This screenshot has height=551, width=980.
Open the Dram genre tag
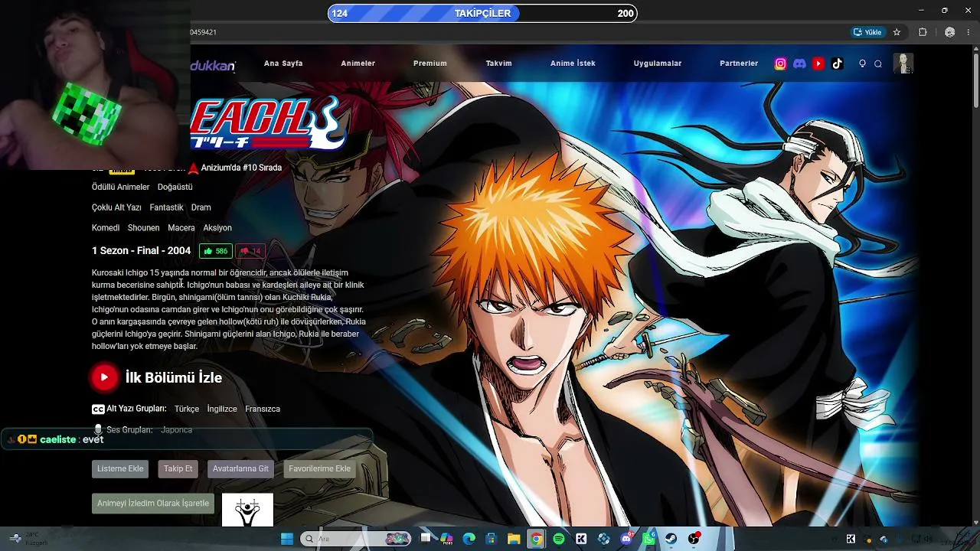pos(201,207)
